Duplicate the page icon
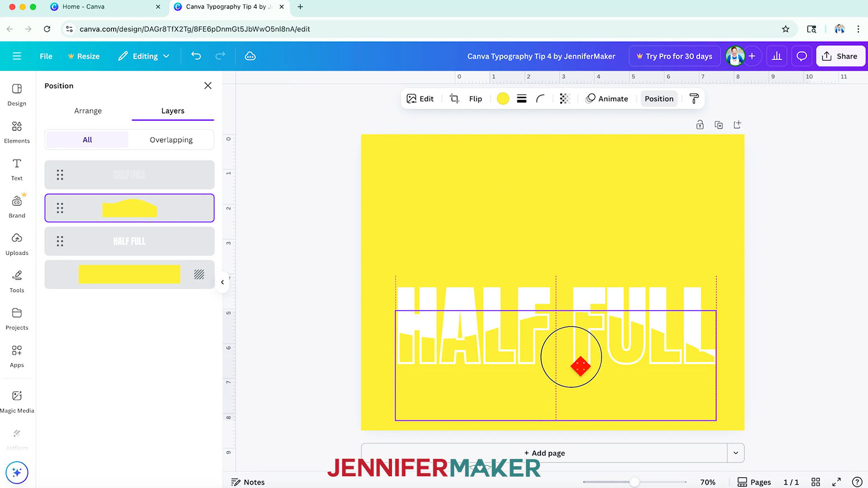The image size is (868, 488). [x=718, y=125]
